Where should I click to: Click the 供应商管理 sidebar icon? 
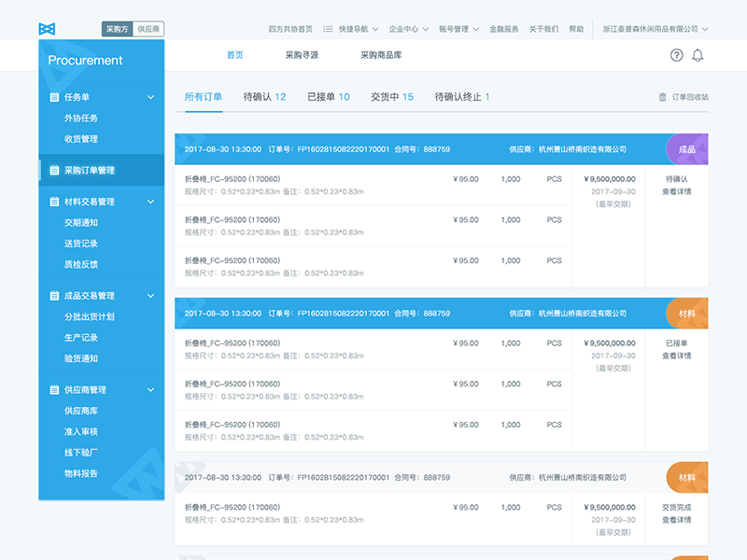(x=54, y=390)
